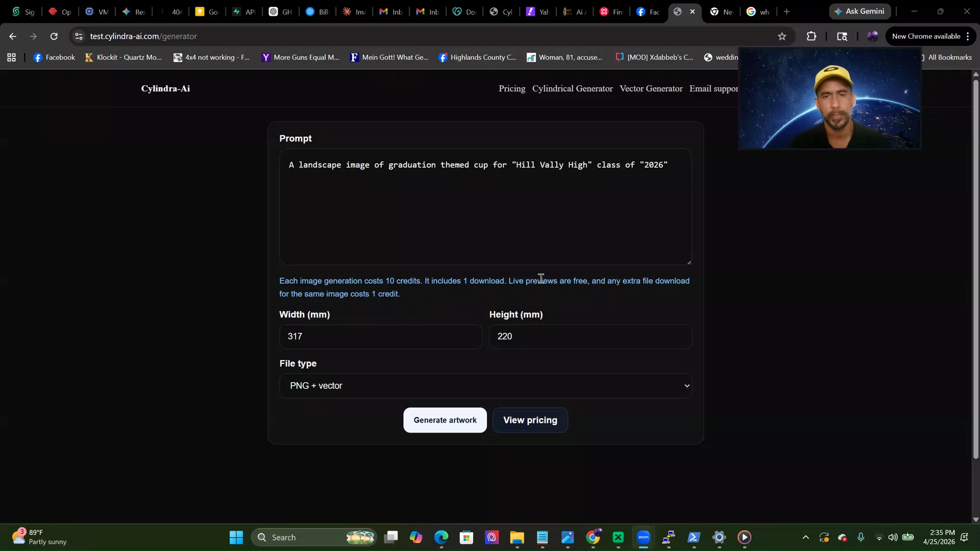The width and height of the screenshot is (980, 551).
Task: Open the bookmarks apps grid icon
Action: (11, 58)
